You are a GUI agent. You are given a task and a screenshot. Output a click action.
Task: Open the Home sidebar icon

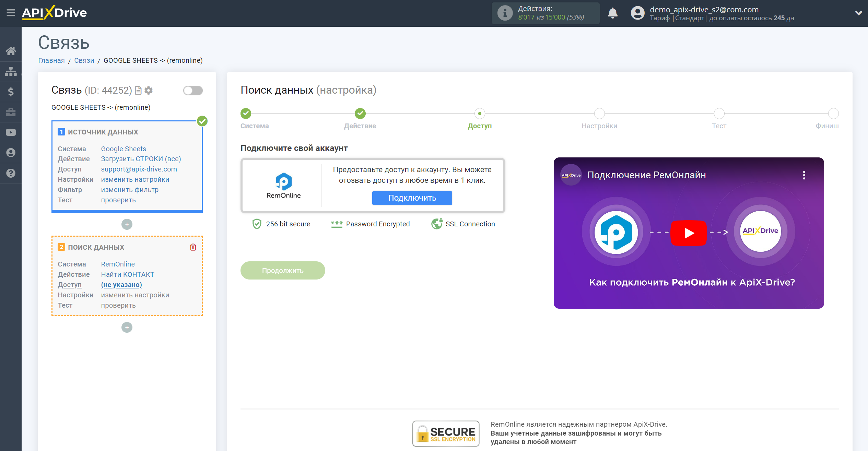click(x=11, y=51)
